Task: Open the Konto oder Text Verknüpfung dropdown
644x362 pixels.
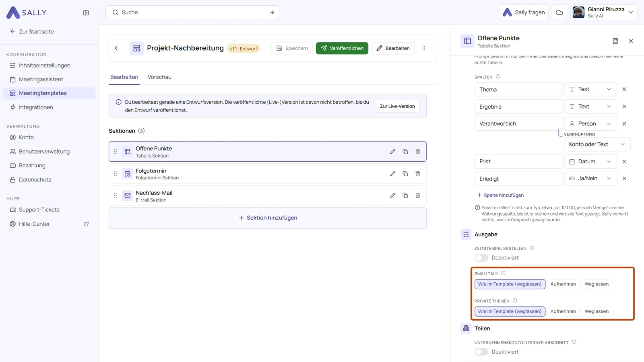Action: [x=597, y=144]
